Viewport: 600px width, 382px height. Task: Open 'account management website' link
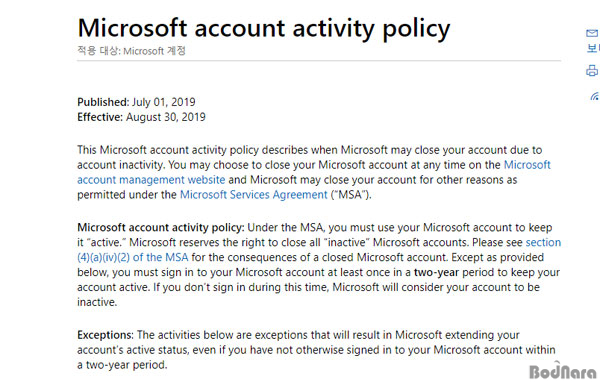click(x=151, y=180)
